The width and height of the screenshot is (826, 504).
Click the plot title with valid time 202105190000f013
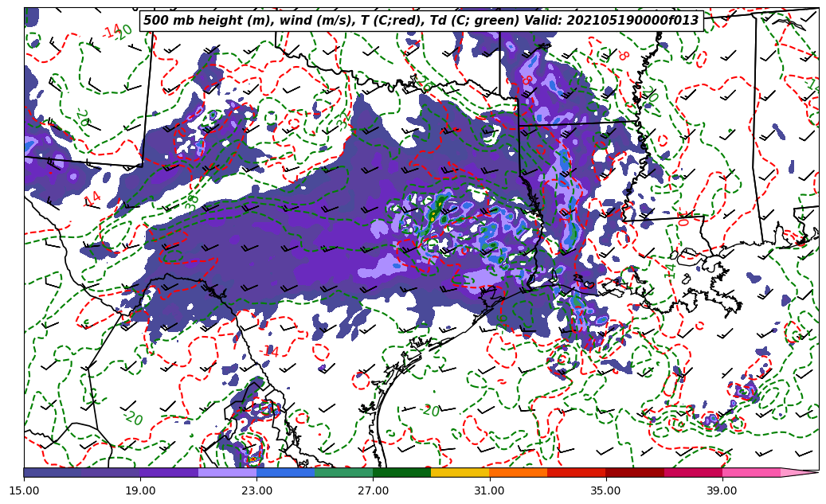(x=421, y=21)
